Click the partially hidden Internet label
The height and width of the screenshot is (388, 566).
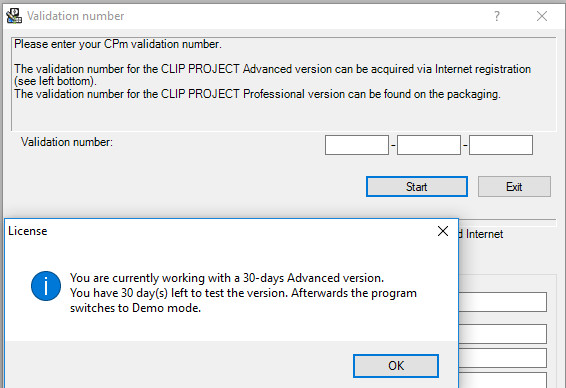tap(481, 234)
